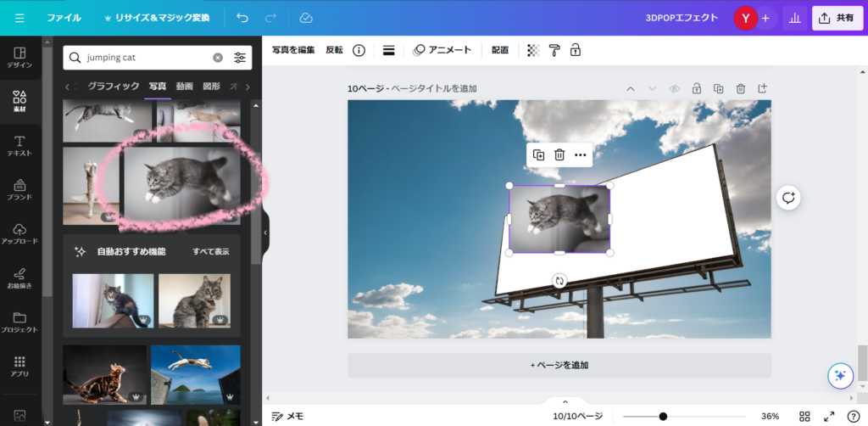Toggle hide page eye icon
The image size is (868, 426).
click(x=674, y=88)
